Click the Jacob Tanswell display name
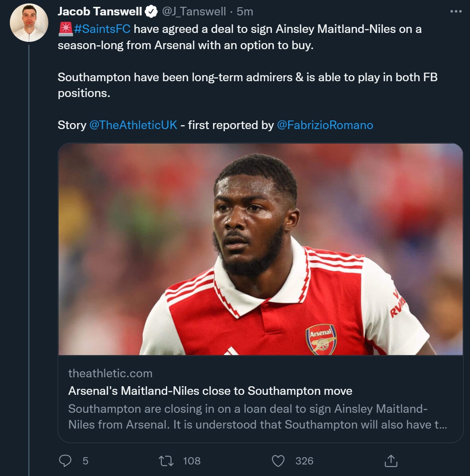This screenshot has height=476, width=470. click(x=100, y=12)
